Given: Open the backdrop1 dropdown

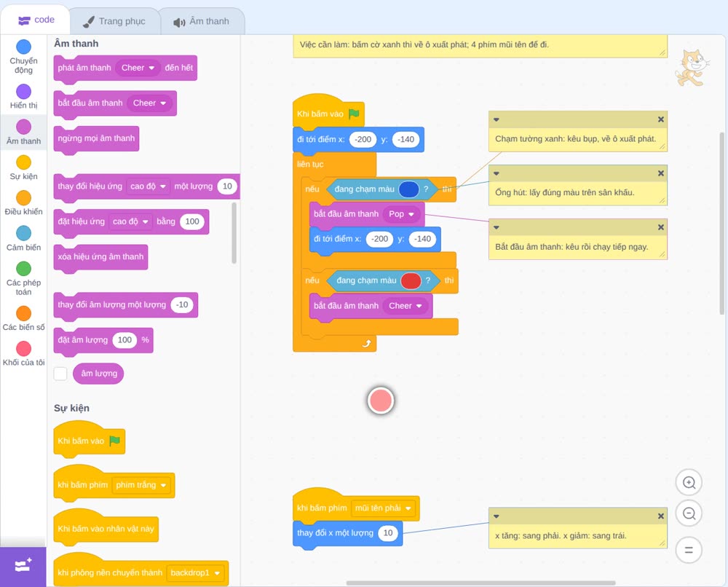Looking at the screenshot, I should (x=195, y=572).
